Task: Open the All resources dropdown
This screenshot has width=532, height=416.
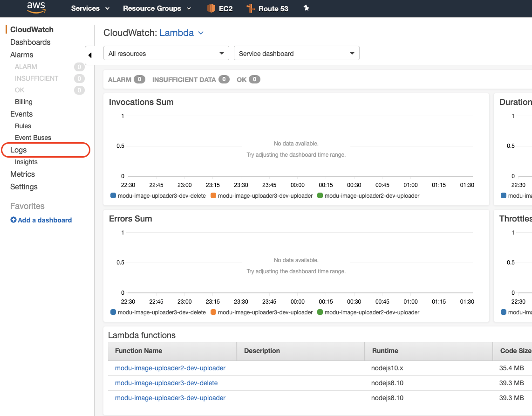Action: coord(166,53)
